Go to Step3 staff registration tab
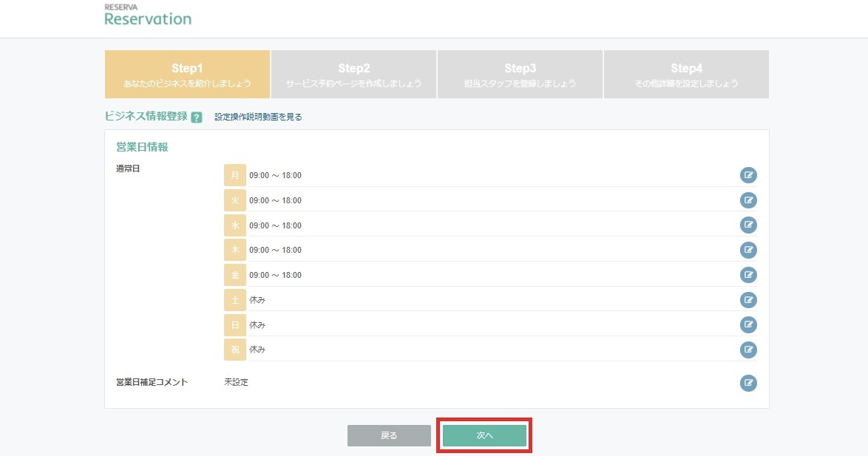This screenshot has height=456, width=868. coord(520,75)
